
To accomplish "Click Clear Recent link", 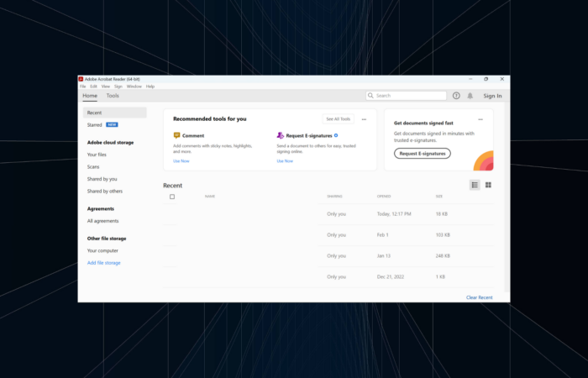I will pyautogui.click(x=480, y=297).
